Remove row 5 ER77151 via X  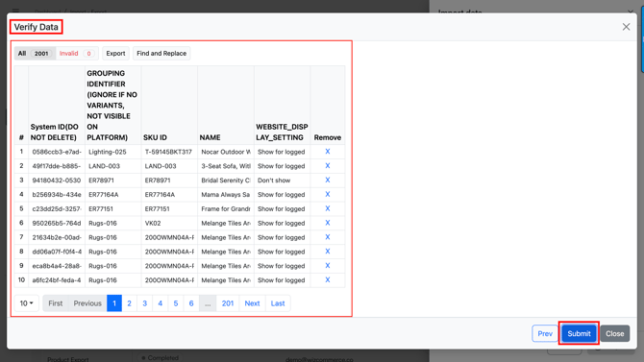pyautogui.click(x=328, y=208)
